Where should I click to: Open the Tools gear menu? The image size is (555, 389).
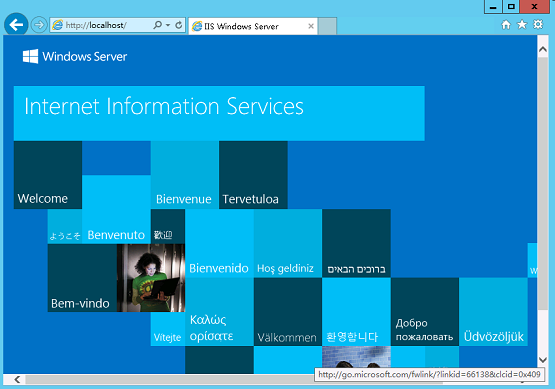538,24
